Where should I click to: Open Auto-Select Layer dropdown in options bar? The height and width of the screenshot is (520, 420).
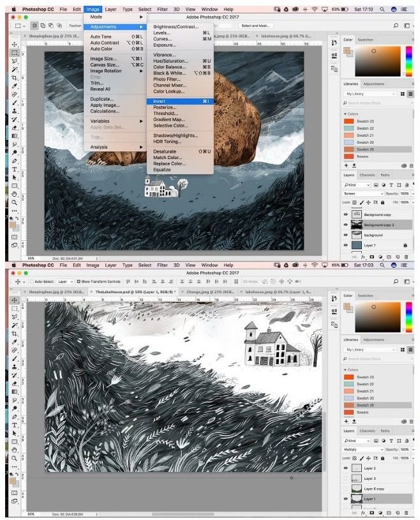(x=65, y=282)
